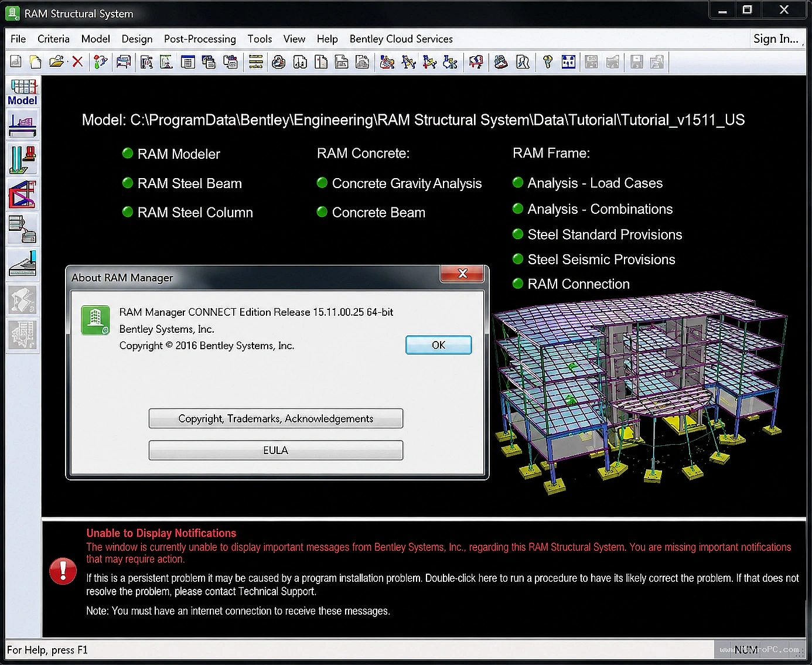The width and height of the screenshot is (812, 665).
Task: Click the EULA button
Action: 276,450
